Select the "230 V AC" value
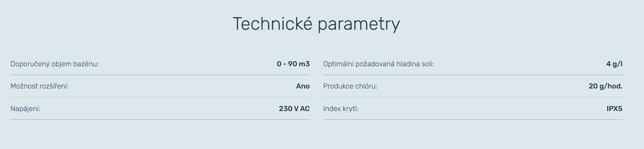 click(x=294, y=109)
